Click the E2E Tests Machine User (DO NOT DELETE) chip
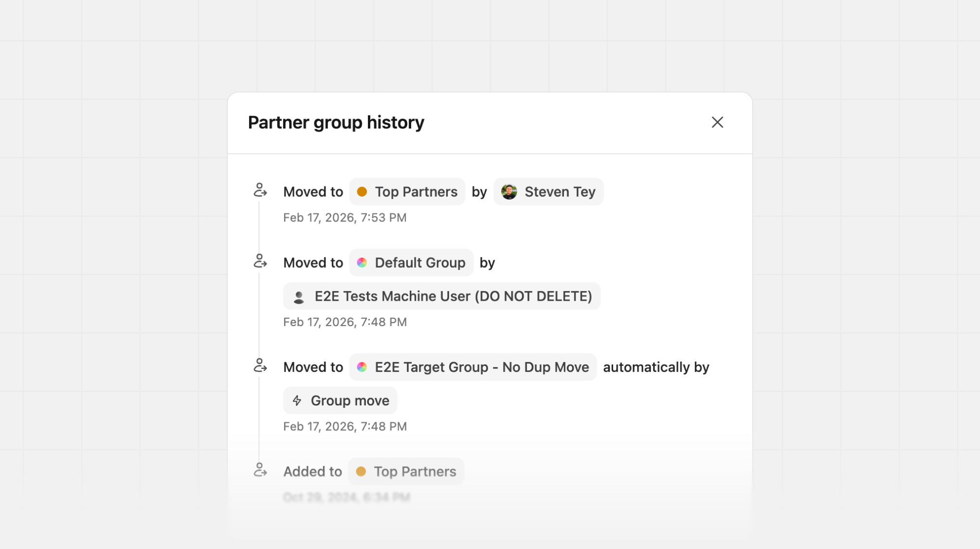 441,296
